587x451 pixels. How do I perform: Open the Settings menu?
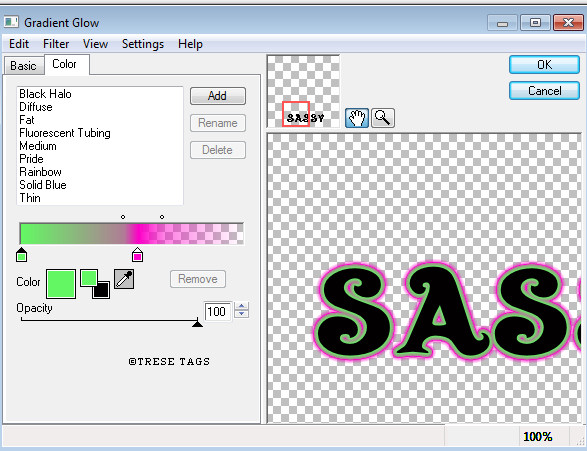(143, 44)
